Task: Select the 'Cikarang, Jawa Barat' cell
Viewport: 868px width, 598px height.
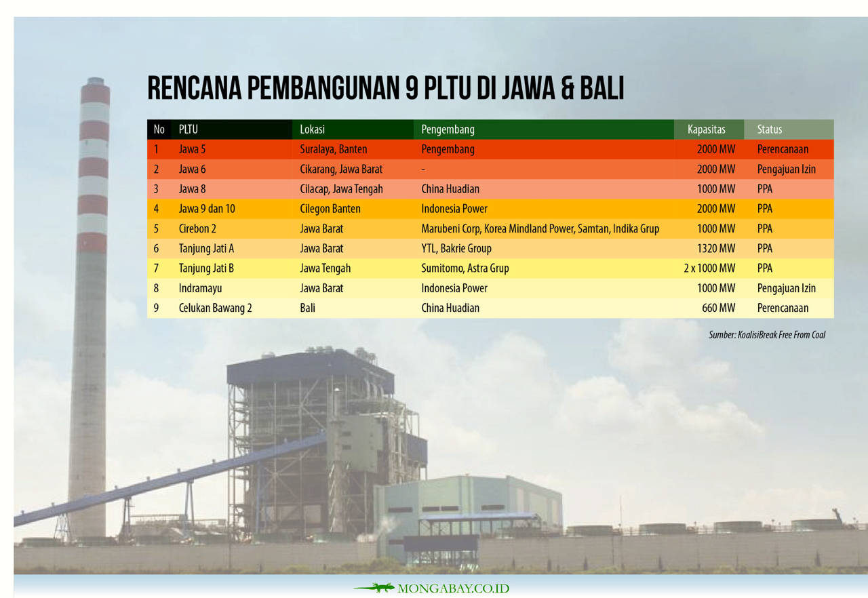Action: 341,169
